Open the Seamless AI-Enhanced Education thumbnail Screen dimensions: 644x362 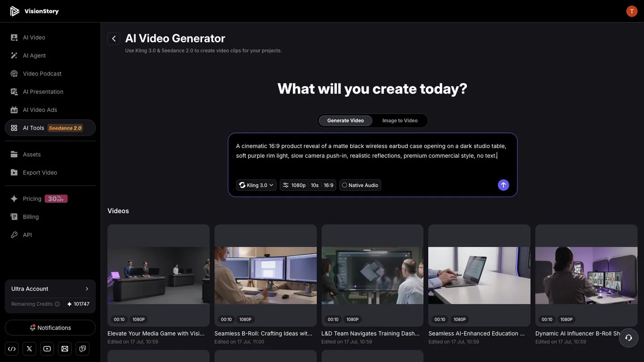point(479,275)
